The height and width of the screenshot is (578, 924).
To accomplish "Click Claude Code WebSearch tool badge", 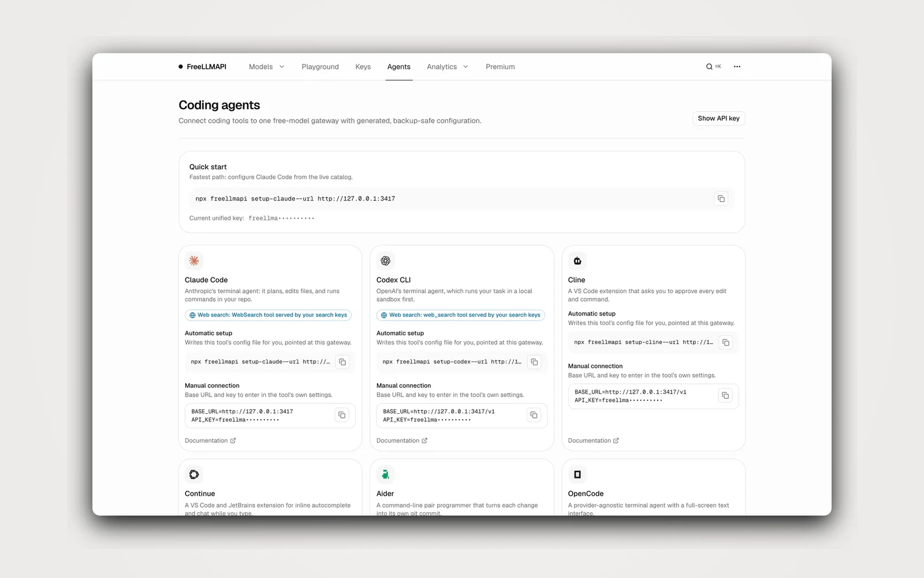I will pos(268,315).
